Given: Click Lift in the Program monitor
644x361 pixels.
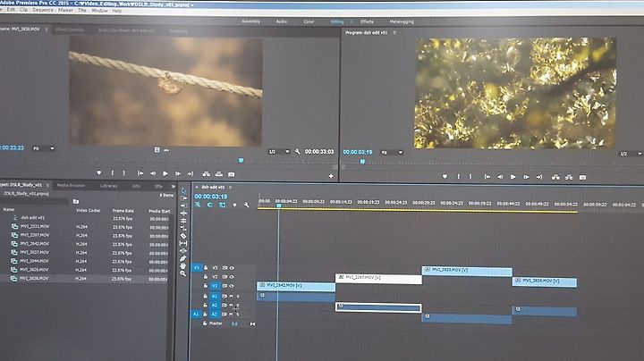Looking at the screenshot, I should coord(555,177).
